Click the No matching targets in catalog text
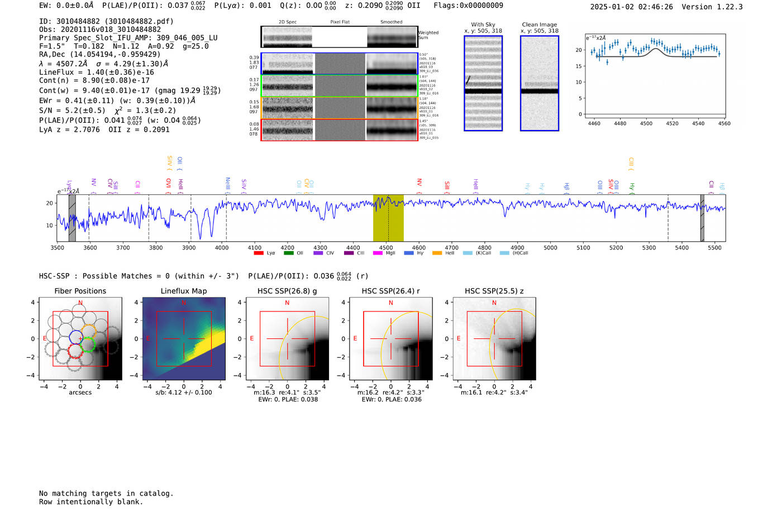This screenshot has width=782, height=532. pos(106,493)
